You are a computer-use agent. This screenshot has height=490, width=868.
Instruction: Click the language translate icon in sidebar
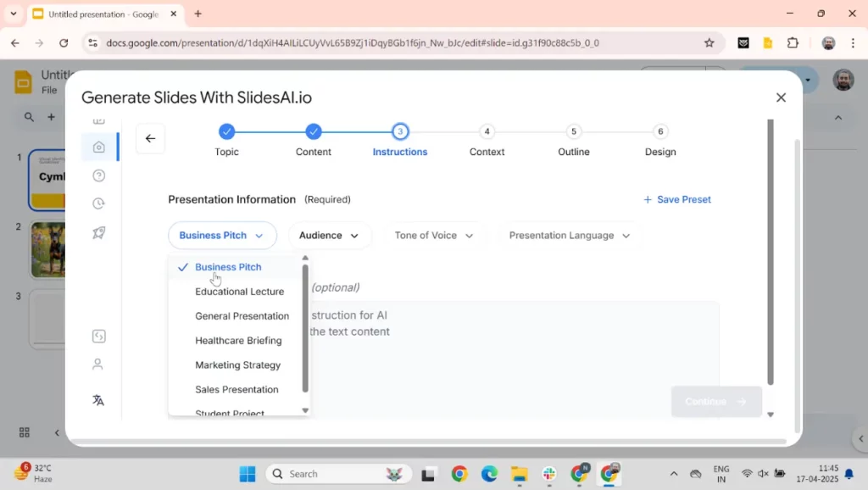coord(98,400)
